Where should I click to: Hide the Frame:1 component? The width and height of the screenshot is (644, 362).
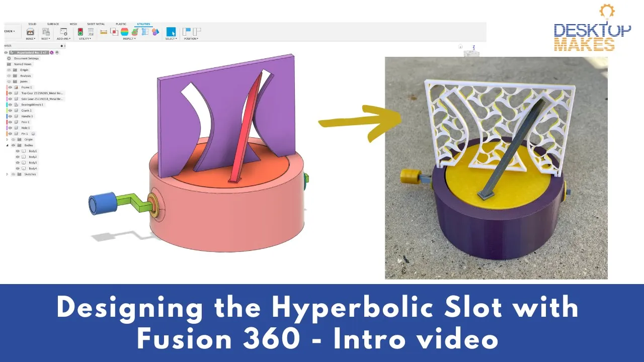(10, 87)
